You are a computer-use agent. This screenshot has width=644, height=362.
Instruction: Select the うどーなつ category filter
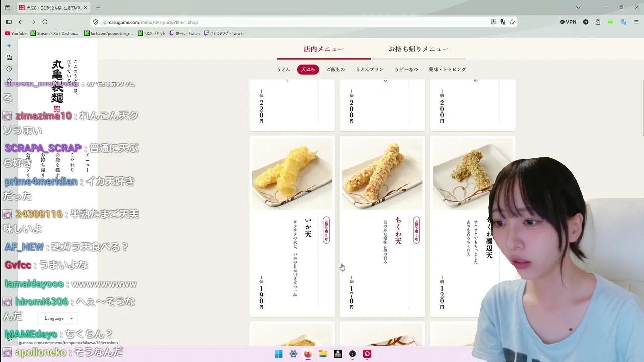[407, 69]
